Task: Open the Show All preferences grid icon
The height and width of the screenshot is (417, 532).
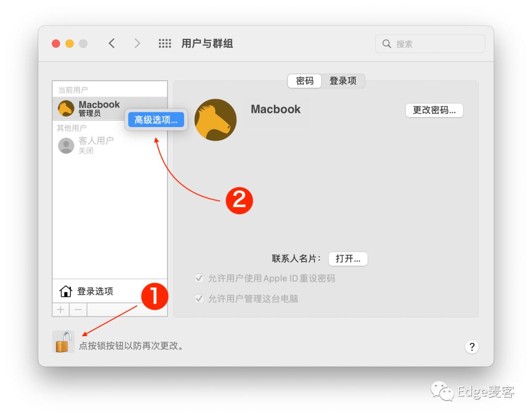Action: tap(164, 43)
